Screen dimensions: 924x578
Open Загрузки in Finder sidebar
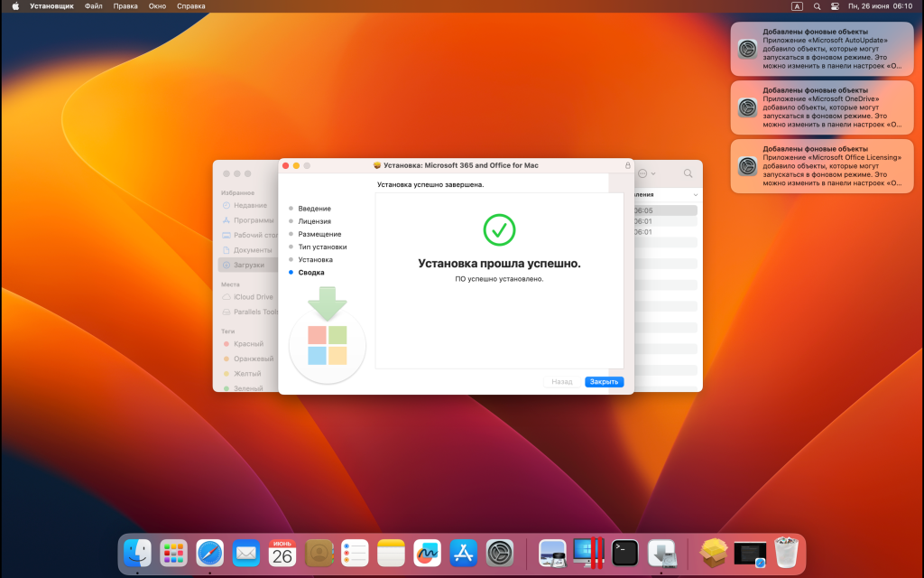247,265
